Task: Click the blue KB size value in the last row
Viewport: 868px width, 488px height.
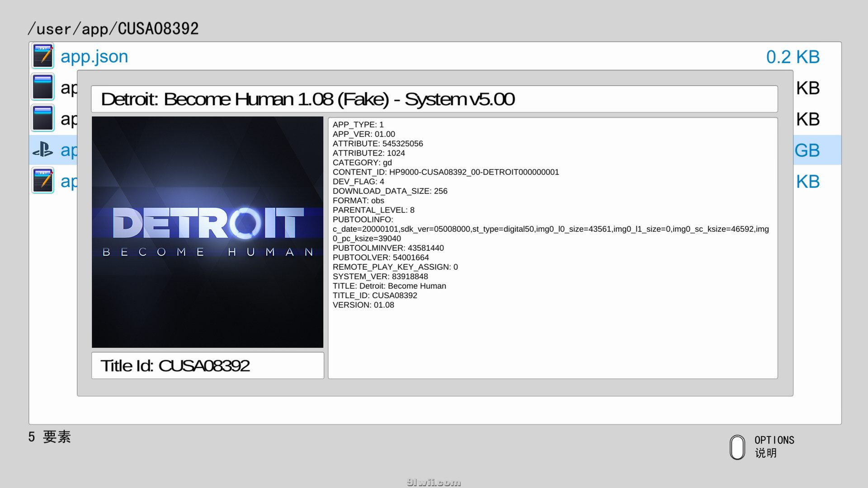Action: 808,182
